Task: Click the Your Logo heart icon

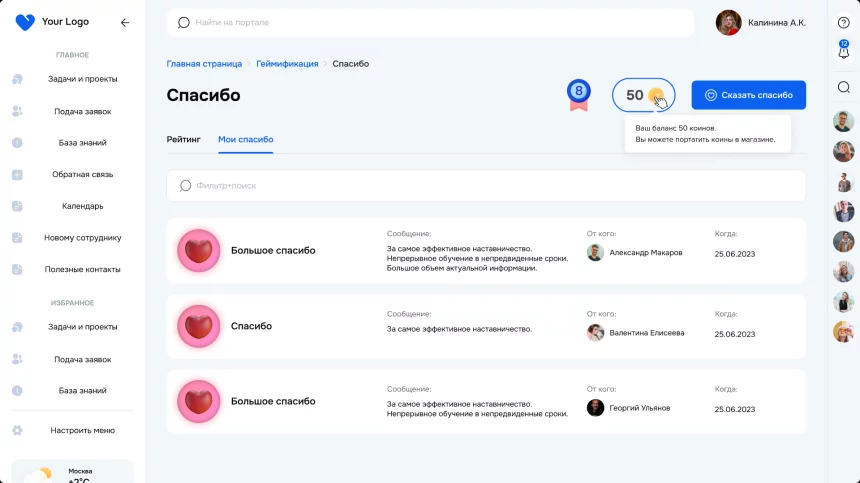Action: pos(25,22)
